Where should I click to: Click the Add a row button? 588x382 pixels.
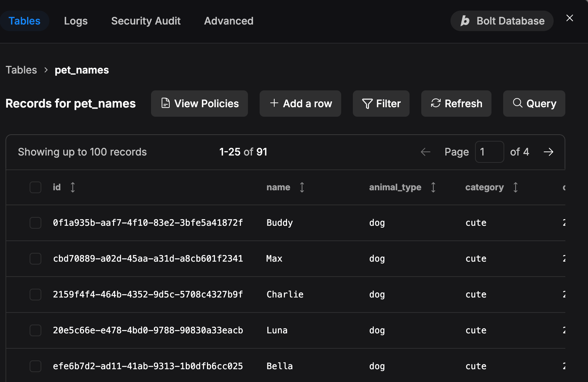[300, 104]
